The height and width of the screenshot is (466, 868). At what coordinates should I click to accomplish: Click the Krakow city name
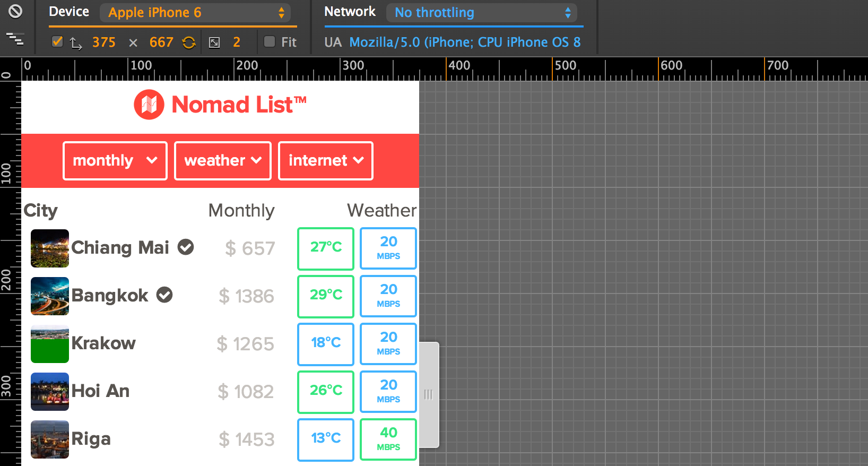pyautogui.click(x=103, y=343)
